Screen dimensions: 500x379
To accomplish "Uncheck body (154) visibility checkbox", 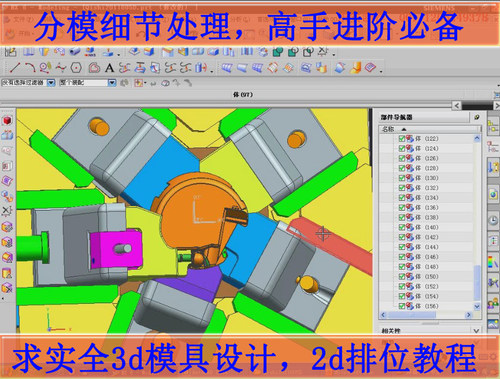I will pos(402,296).
